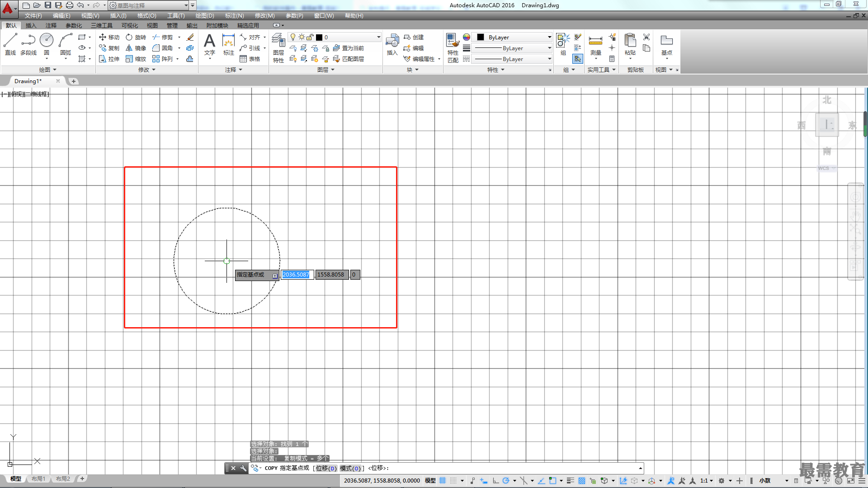Click the Rotate (旋转) tool
The width and height of the screenshot is (868, 488).
click(x=136, y=37)
